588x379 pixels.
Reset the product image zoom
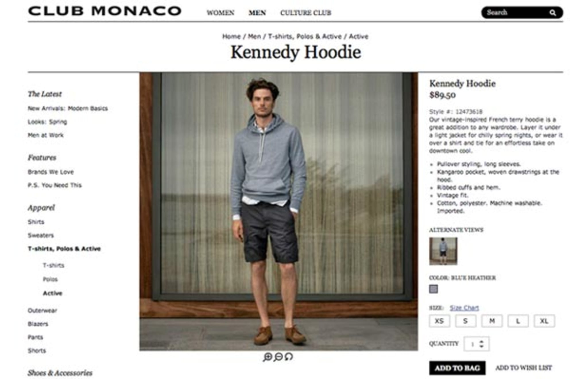coord(289,357)
